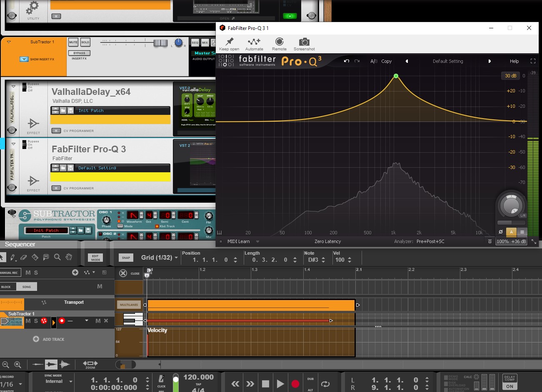Zoom out the sequencer horizontally

click(x=6, y=365)
